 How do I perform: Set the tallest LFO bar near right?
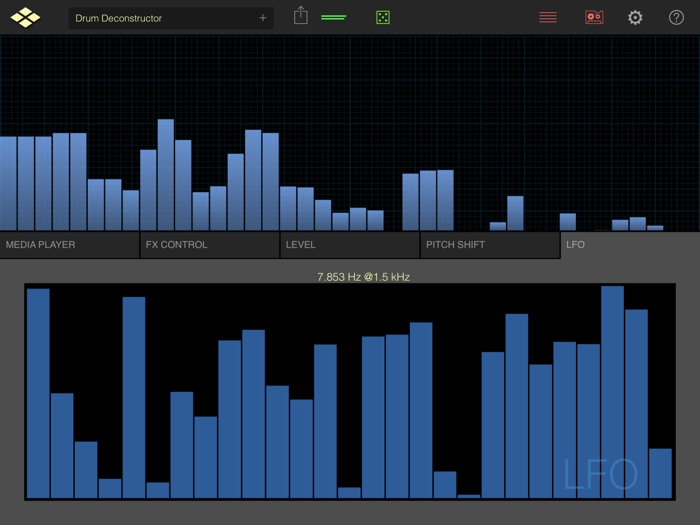click(x=612, y=392)
